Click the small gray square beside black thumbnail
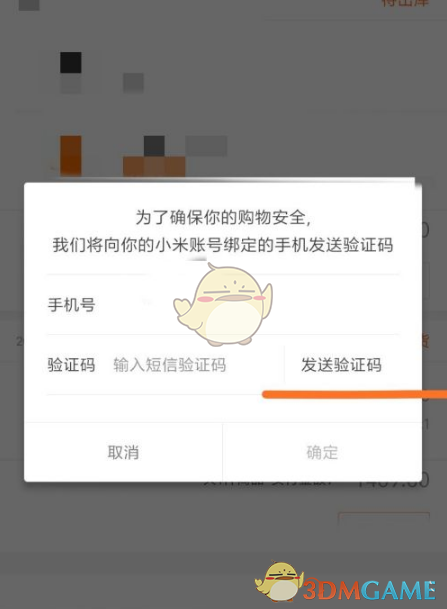The image size is (447, 609). click(x=134, y=83)
